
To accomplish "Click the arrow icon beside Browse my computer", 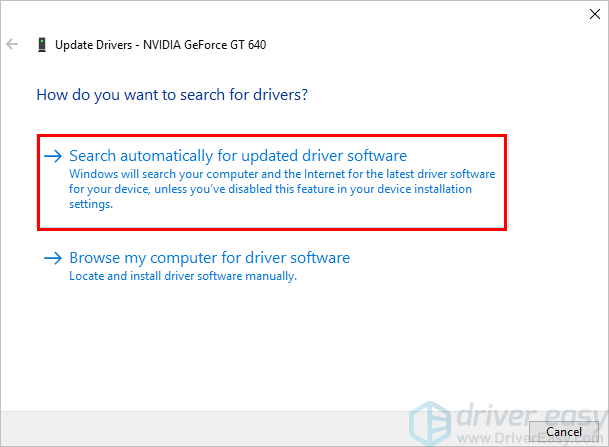I will (53, 259).
